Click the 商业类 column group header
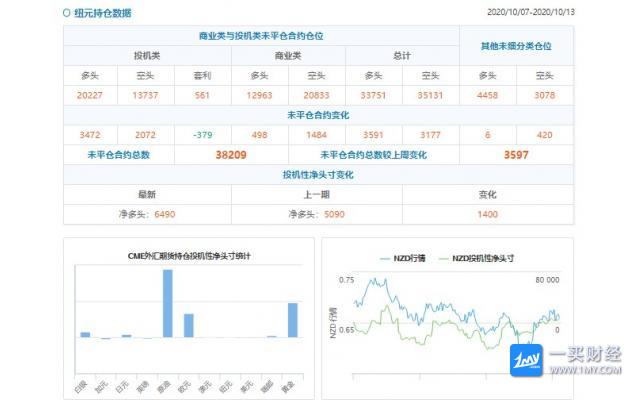Viewport: 640px width, 400px height. click(x=288, y=56)
